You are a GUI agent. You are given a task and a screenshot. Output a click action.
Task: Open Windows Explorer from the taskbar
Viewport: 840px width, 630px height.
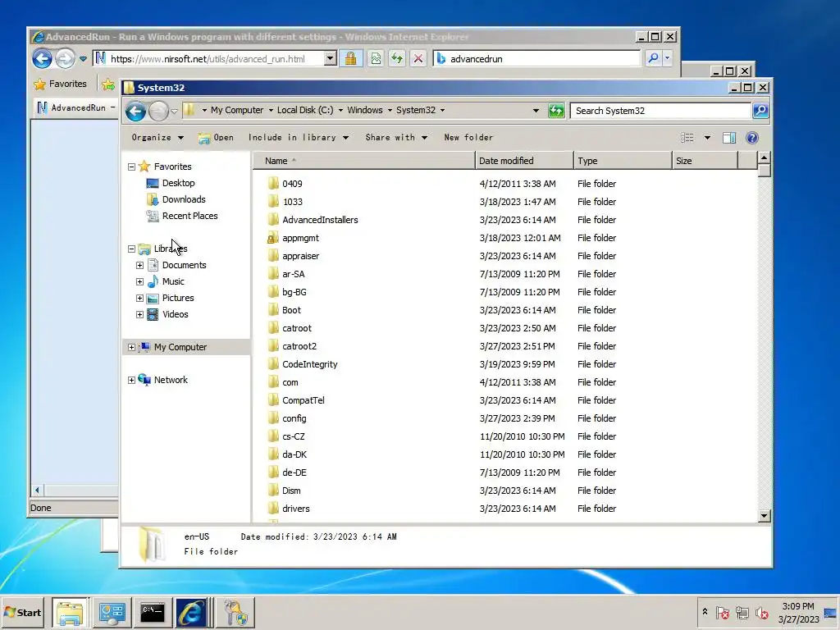click(x=71, y=612)
